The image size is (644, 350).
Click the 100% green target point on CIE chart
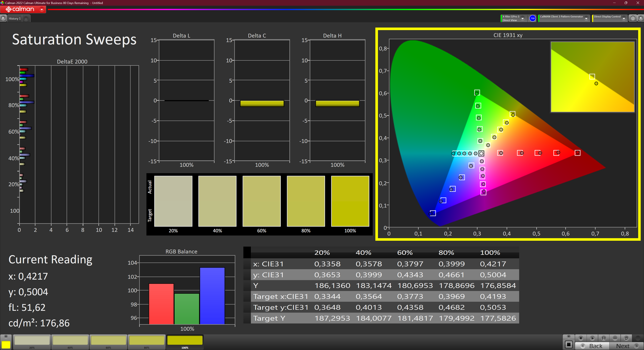point(477,93)
